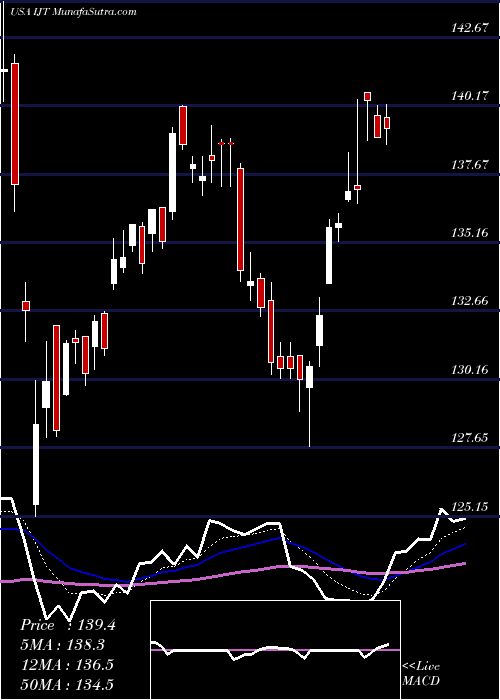Screen dimensions: 500x700
Task: Click the tall red candle at the far left
Action: [x=15, y=124]
